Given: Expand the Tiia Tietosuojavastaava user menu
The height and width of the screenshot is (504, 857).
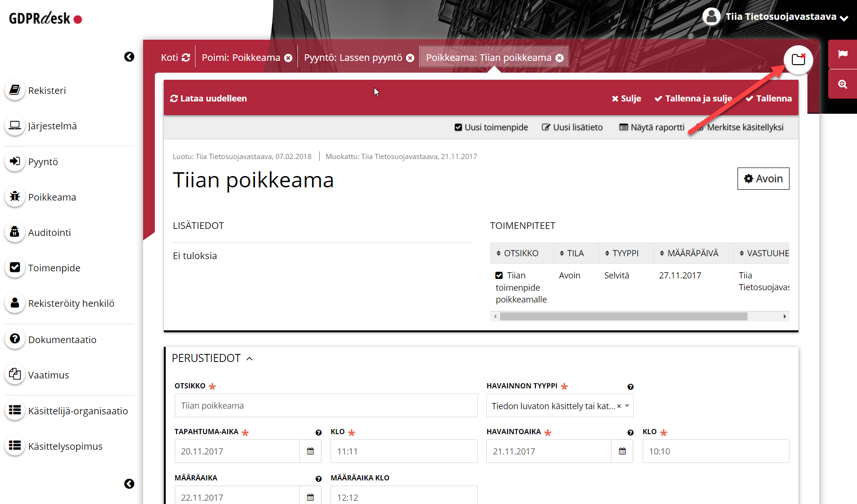Looking at the screenshot, I should pyautogui.click(x=844, y=18).
